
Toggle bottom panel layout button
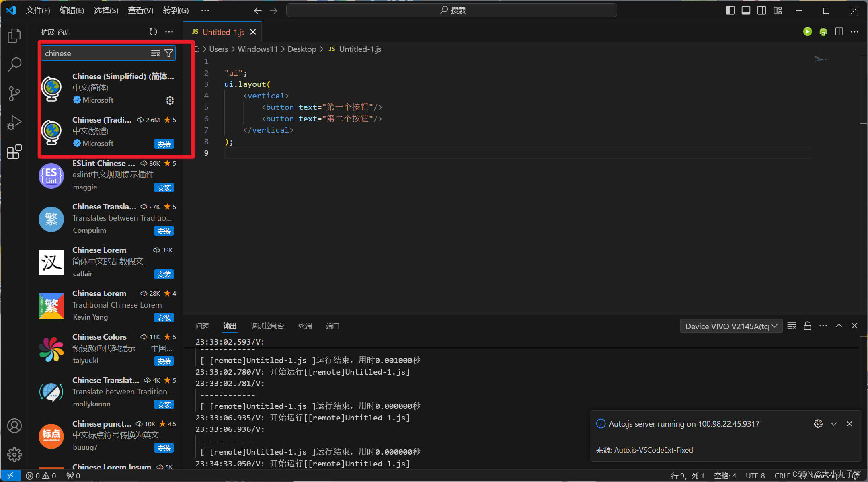(746, 10)
